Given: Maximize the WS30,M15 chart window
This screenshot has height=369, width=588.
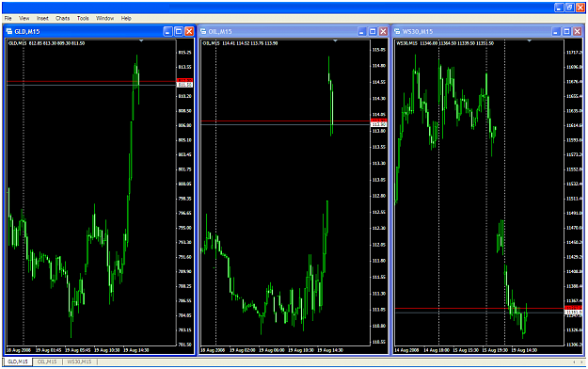Looking at the screenshot, I should 566,31.
